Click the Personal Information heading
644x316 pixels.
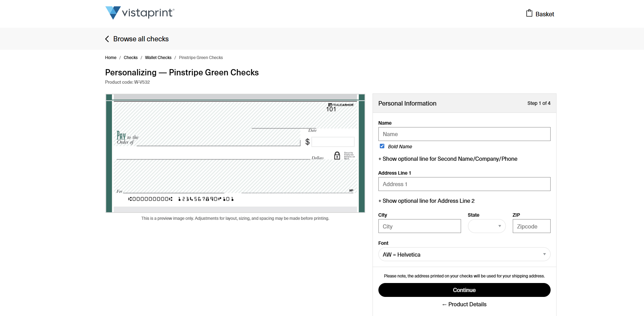[x=407, y=103]
